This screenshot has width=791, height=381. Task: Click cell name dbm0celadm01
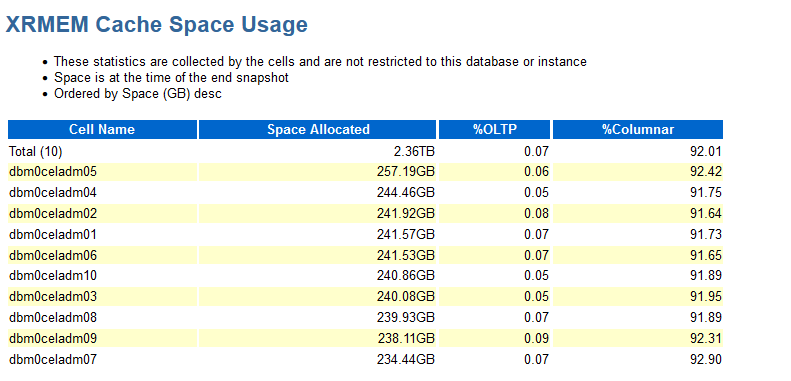[52, 235]
